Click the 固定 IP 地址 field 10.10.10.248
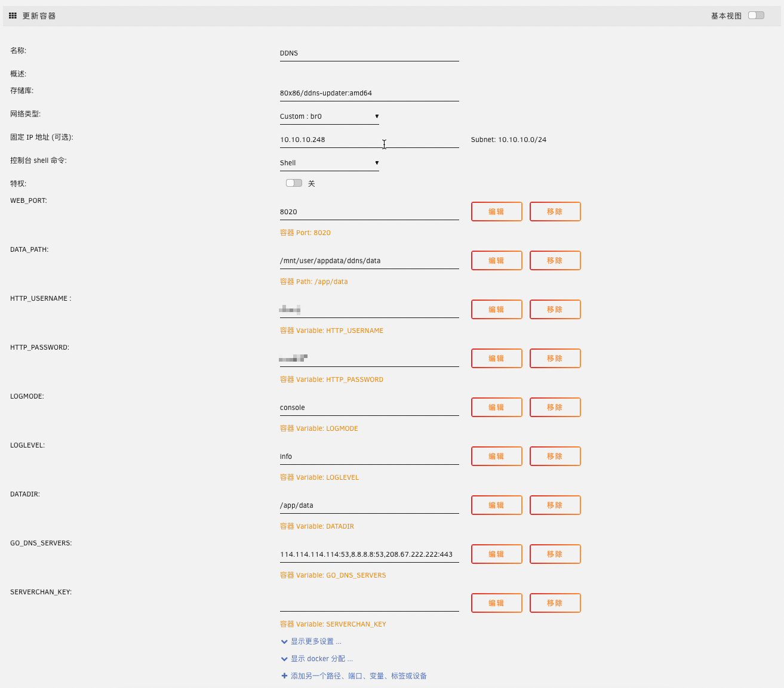 (x=370, y=140)
